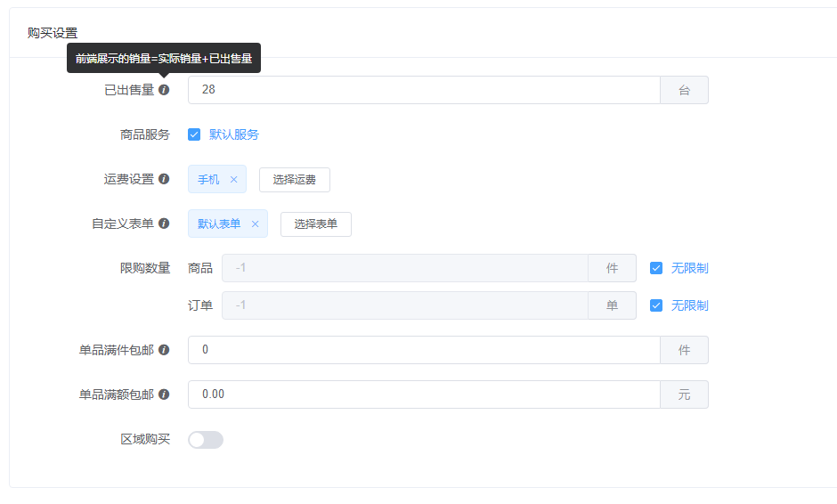837x504 pixels.
Task: Focus the 单品满件包邮 input field
Action: pyautogui.click(x=424, y=350)
